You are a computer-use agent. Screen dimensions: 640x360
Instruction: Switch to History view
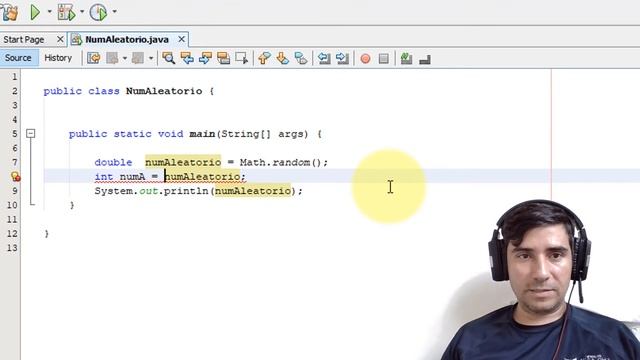coord(58,58)
